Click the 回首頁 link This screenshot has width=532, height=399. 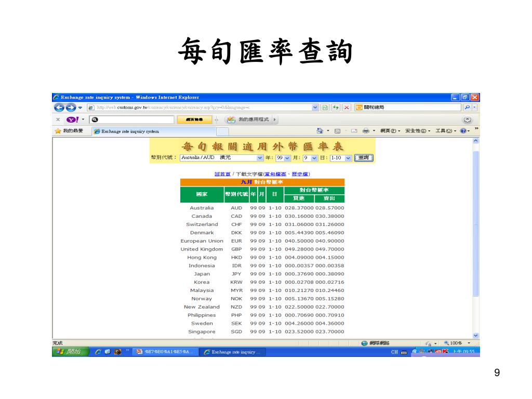[x=222, y=174]
